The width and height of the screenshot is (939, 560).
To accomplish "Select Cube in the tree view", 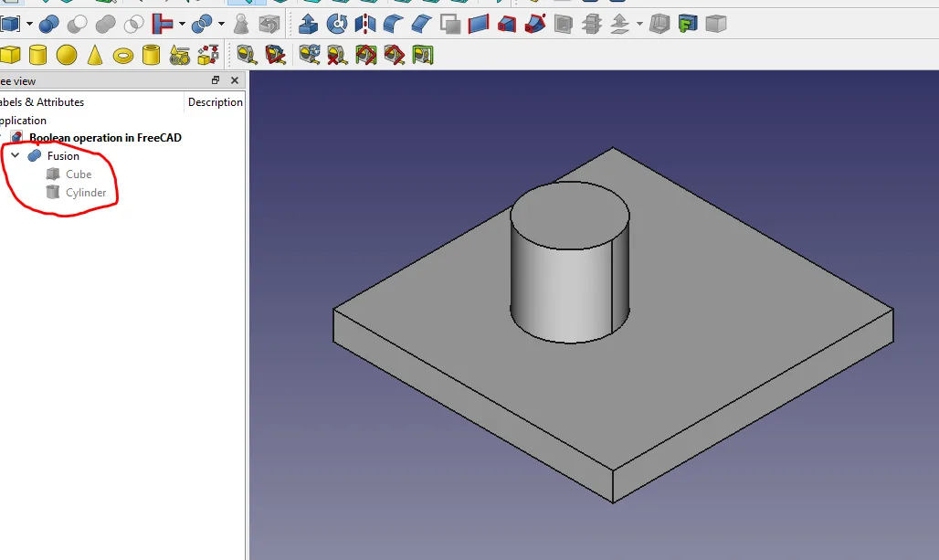I will [78, 174].
